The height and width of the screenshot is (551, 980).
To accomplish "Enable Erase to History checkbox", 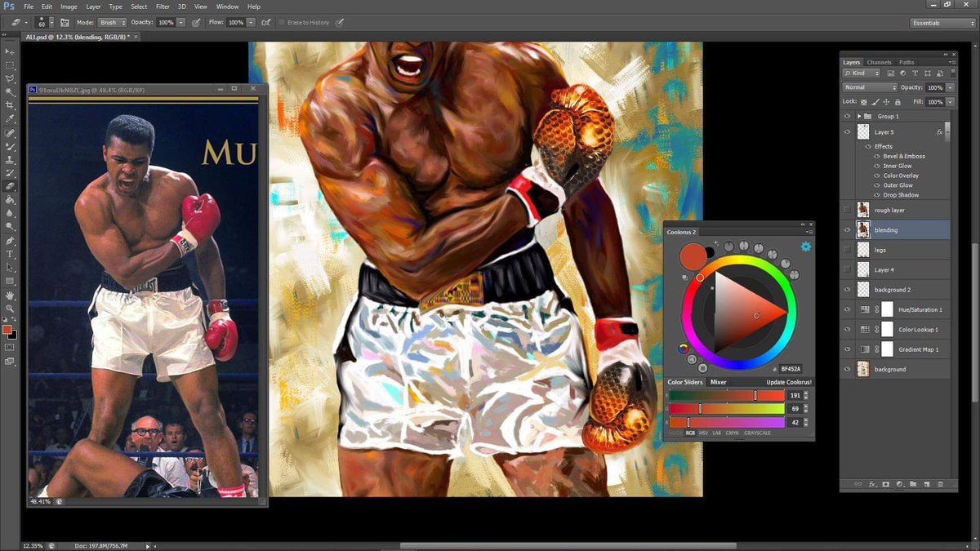I will point(282,23).
